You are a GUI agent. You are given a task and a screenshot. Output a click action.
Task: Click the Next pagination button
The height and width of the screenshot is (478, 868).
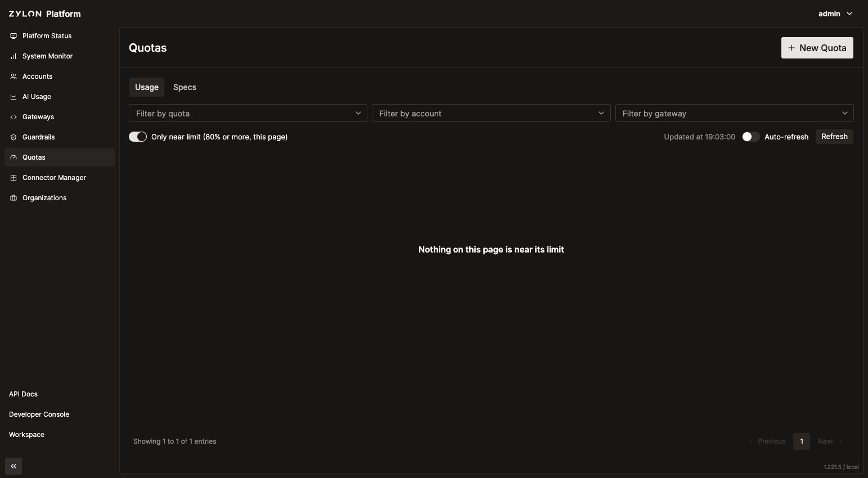click(x=830, y=441)
